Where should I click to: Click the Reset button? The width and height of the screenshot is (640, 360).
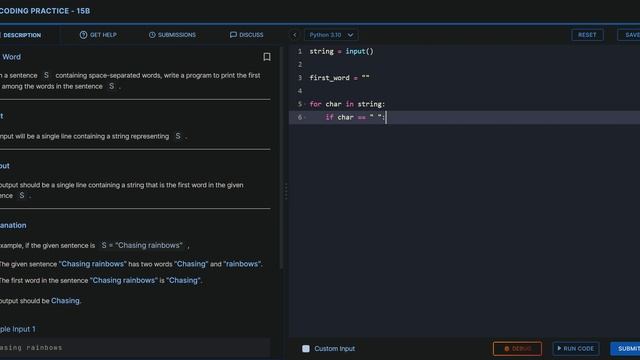point(587,35)
